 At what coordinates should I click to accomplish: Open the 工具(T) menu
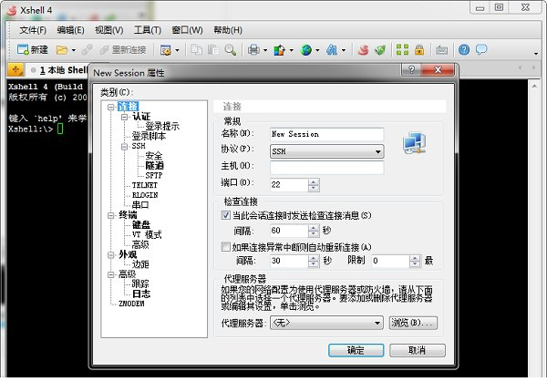point(147,30)
